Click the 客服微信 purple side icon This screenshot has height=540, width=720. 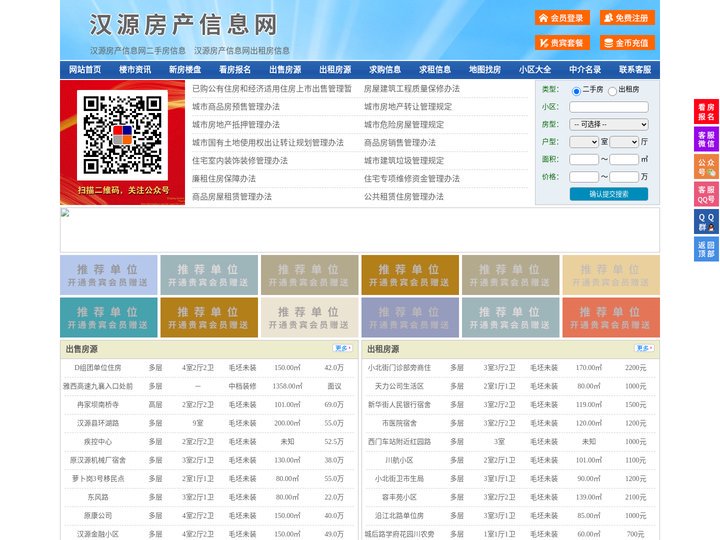[706, 139]
